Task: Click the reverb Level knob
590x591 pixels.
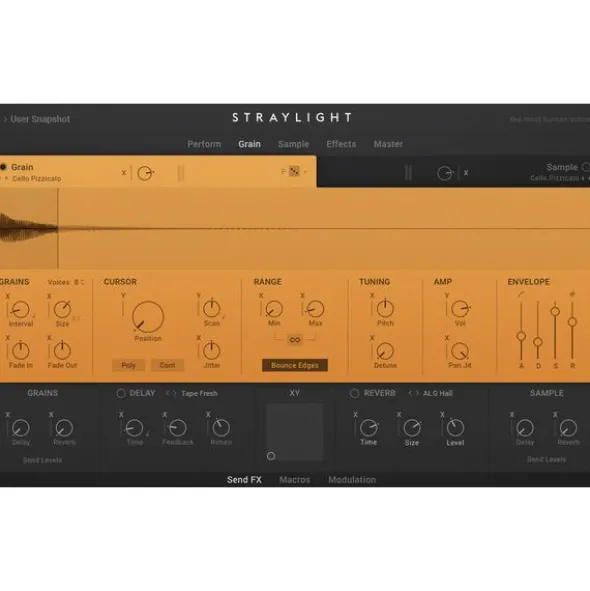Action: click(455, 428)
